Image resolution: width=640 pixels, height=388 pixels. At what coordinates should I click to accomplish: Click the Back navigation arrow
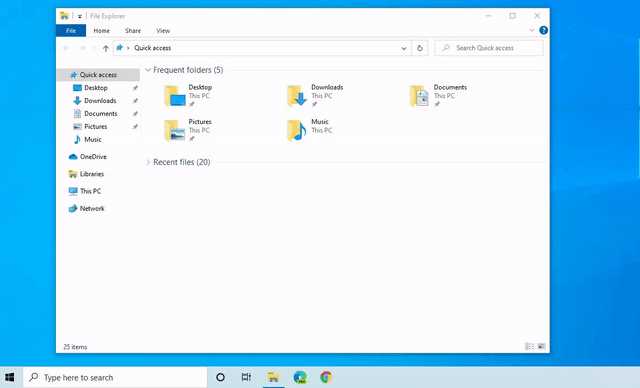pos(66,48)
